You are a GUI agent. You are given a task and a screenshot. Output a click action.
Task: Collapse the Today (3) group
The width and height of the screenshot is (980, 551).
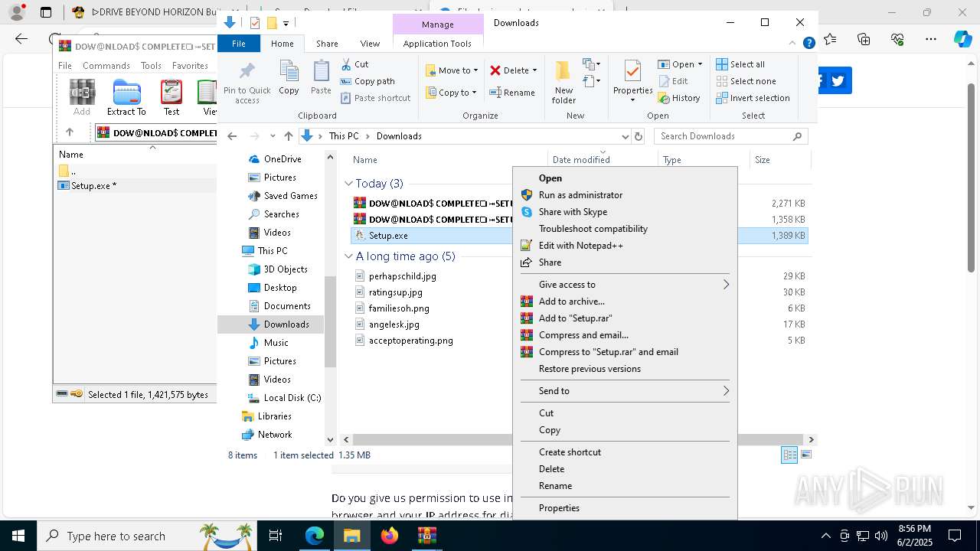pyautogui.click(x=348, y=184)
